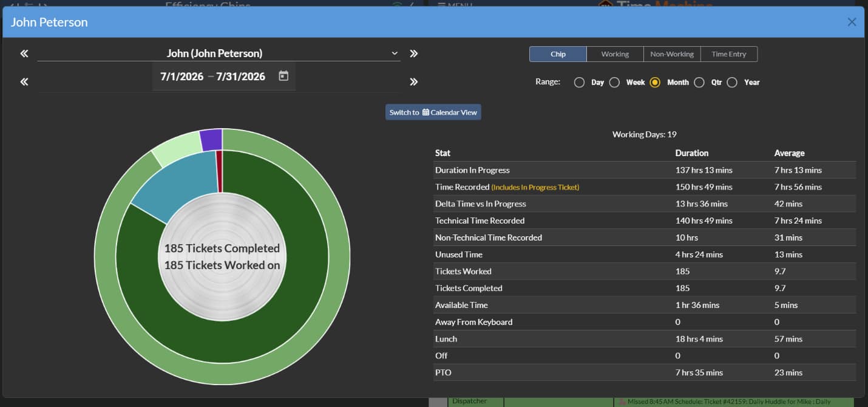
Task: Click the purple donut chart segment
Action: pos(211,140)
